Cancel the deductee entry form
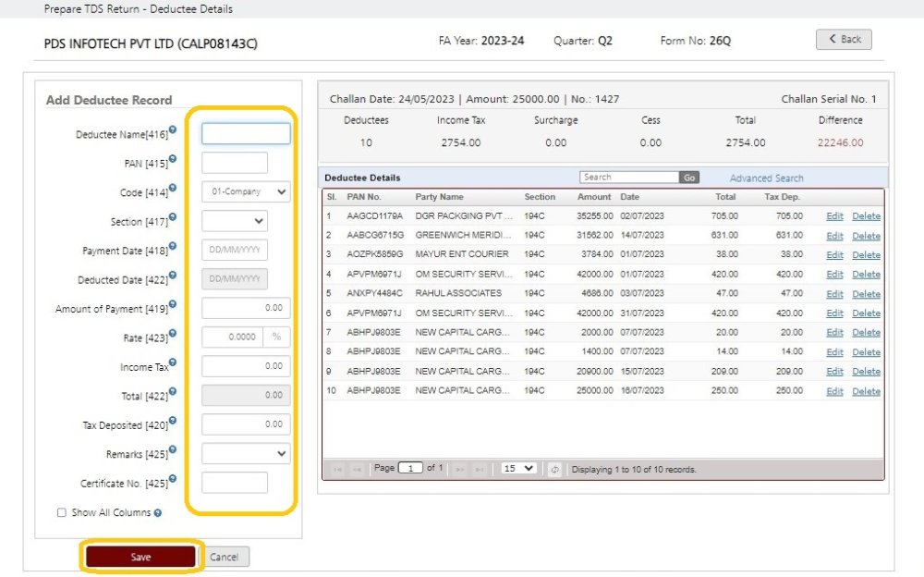The width and height of the screenshot is (924, 577). click(225, 556)
